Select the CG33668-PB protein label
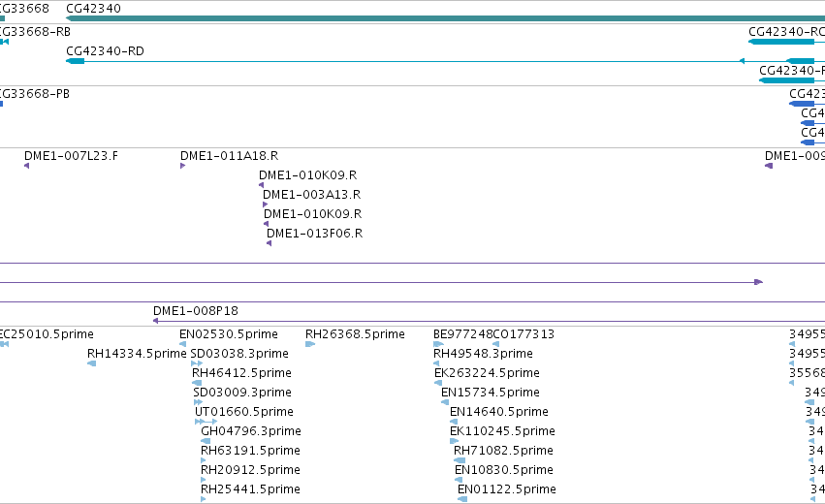Screen dimensions: 825x504 point(35,94)
